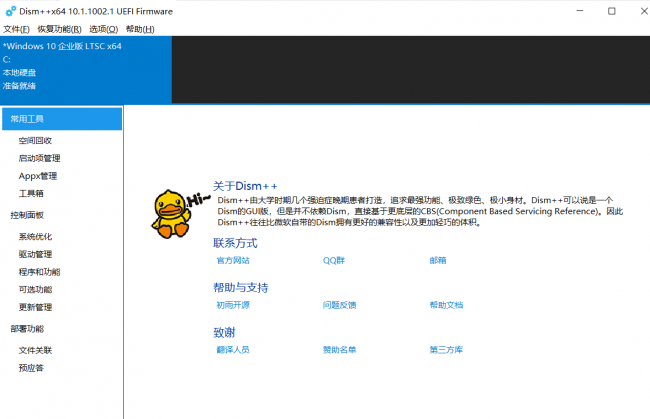Open 更新管理 in the sidebar
Image resolution: width=650 pixels, height=419 pixels.
pos(35,307)
